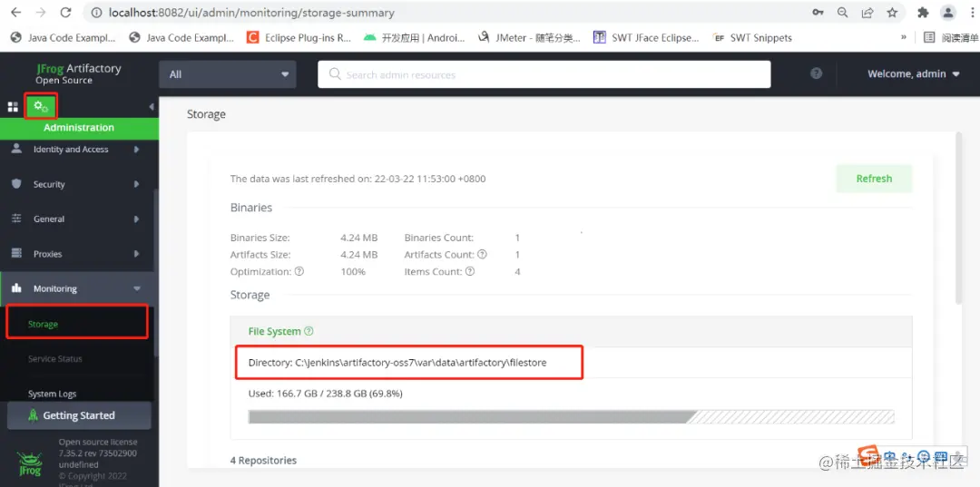Go back with the browser back arrow
980x487 pixels.
[x=16, y=13]
